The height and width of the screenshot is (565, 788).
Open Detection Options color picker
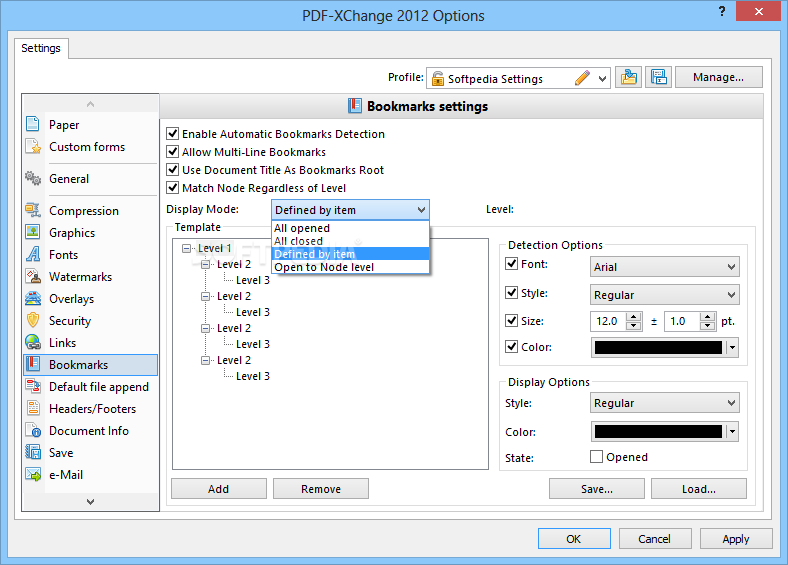tap(733, 347)
